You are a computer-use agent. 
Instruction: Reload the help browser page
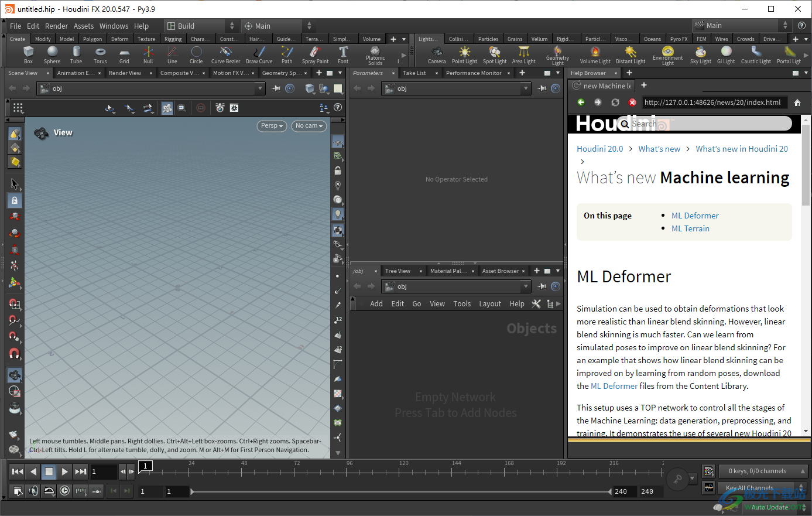coord(615,102)
